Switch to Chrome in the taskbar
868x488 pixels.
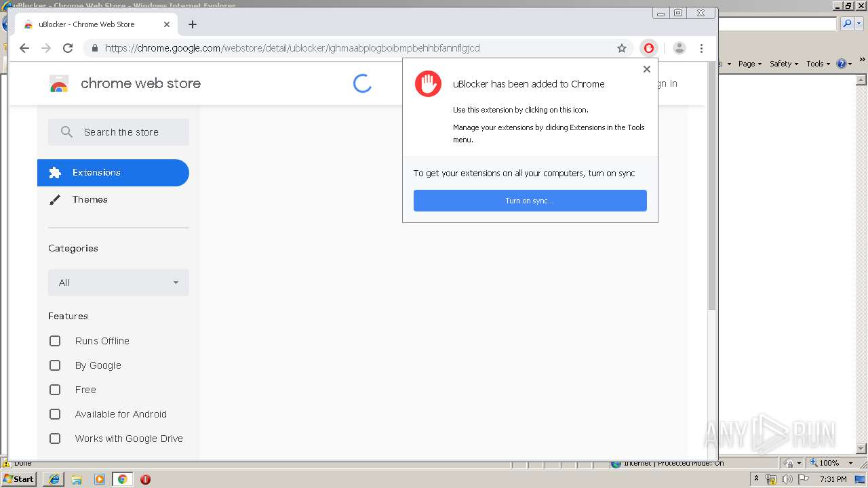pos(123,479)
